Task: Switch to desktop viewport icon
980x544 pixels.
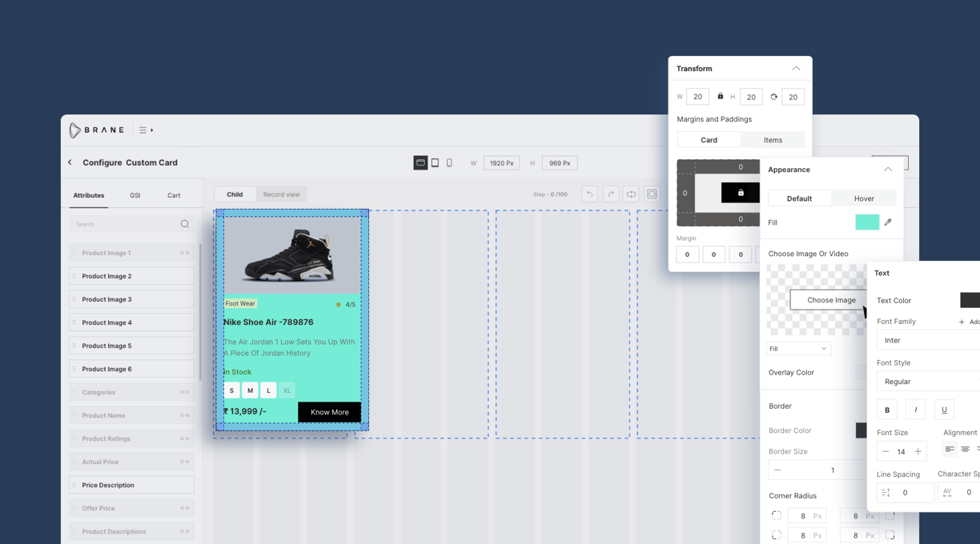Action: coord(420,162)
